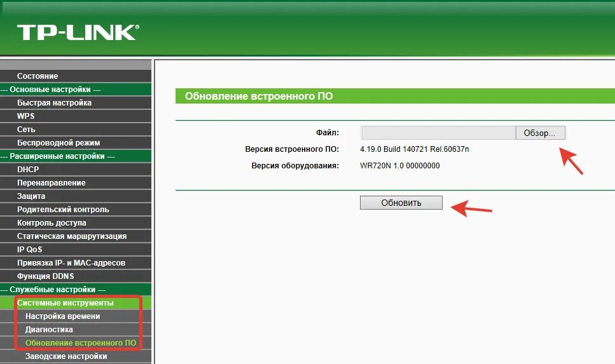Open the Диагностика submenu item
This screenshot has height=364, width=615.
(76, 329)
